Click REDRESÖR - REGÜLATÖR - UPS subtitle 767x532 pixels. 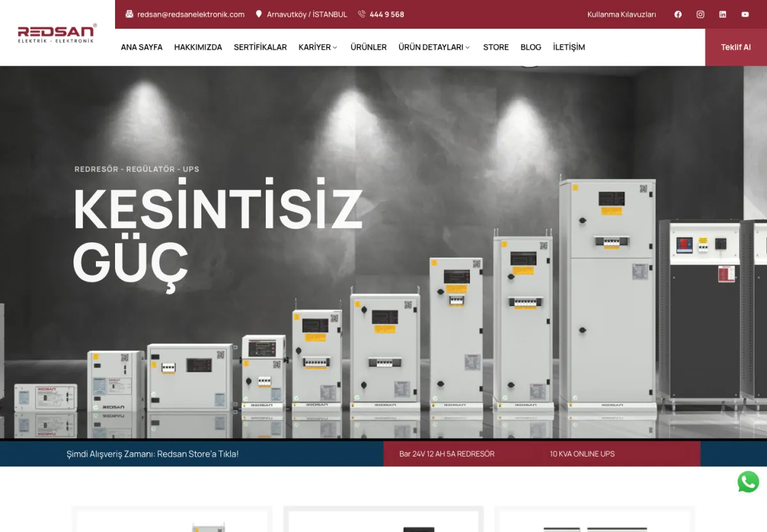137,169
